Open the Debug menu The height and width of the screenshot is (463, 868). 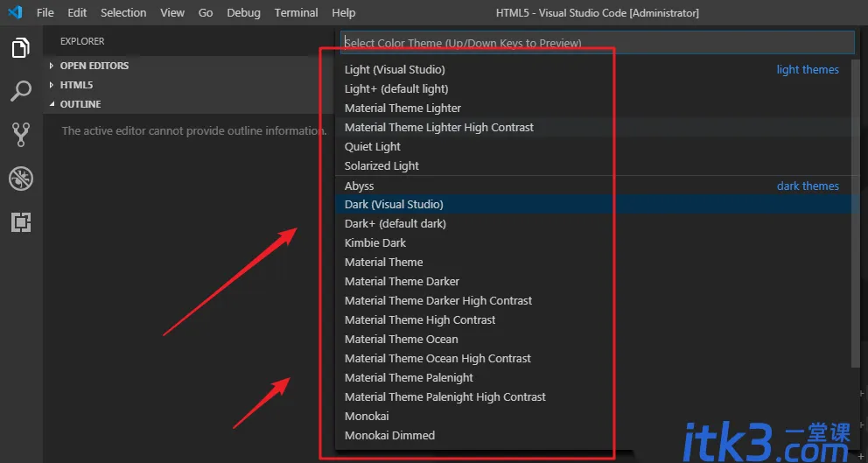(243, 12)
